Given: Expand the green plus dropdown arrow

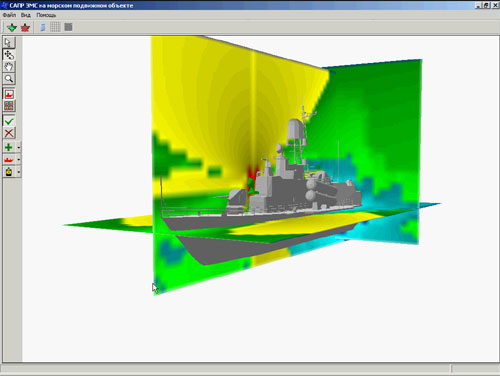Looking at the screenshot, I should coord(19,147).
